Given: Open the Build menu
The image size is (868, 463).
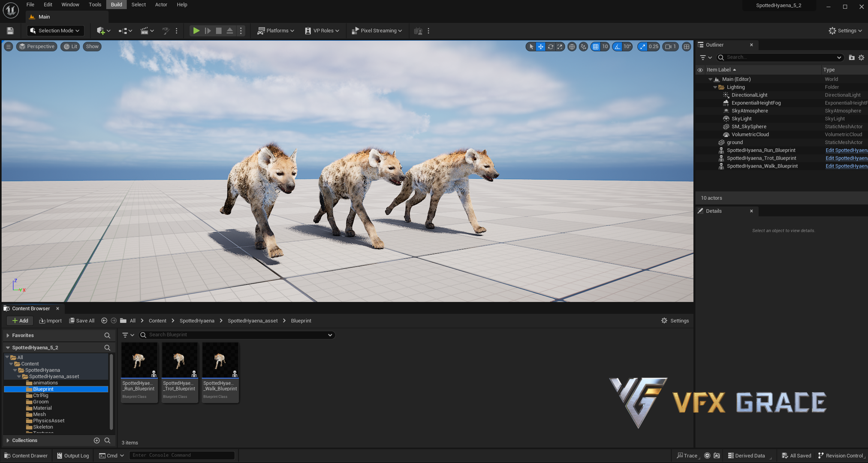Looking at the screenshot, I should (x=116, y=5).
